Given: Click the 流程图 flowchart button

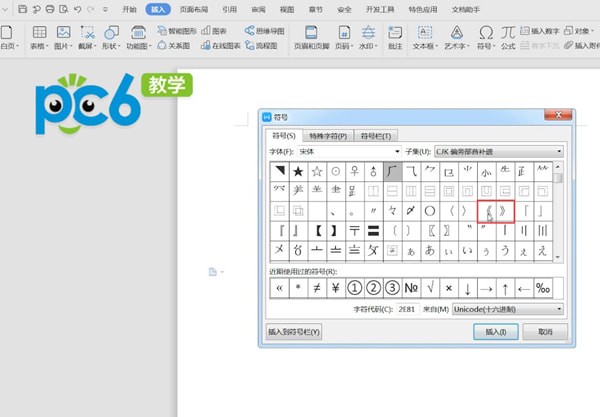Looking at the screenshot, I should click(x=261, y=46).
